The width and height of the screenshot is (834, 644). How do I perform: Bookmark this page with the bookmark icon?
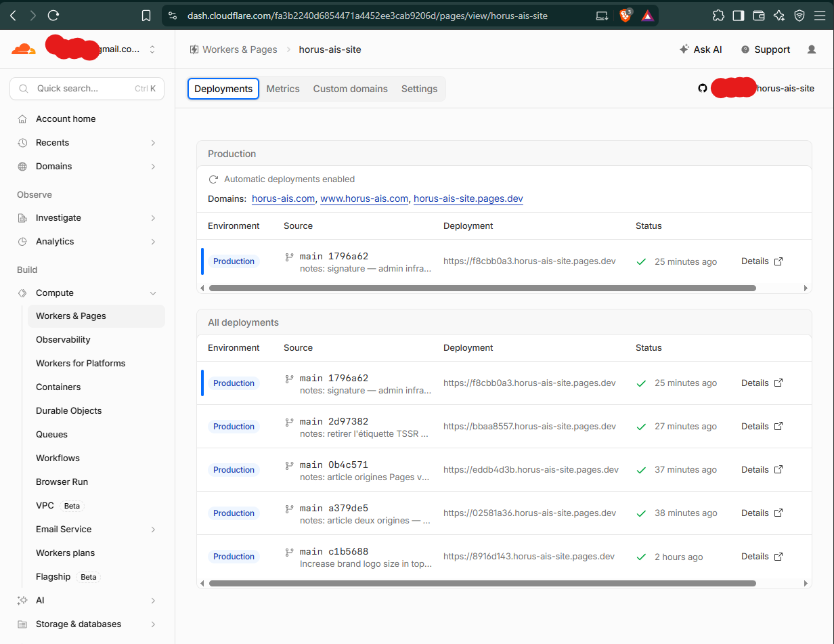point(146,16)
